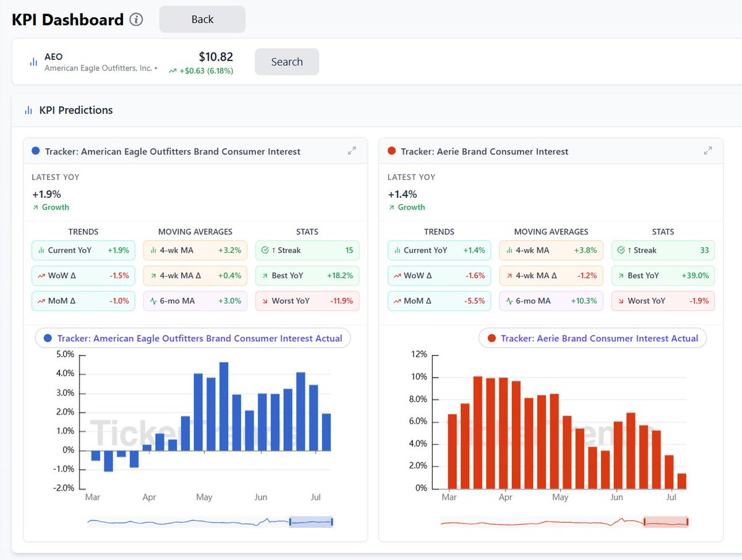Click the 4-wk MA Δ -1.2% tile
742x560 pixels.
(x=551, y=276)
